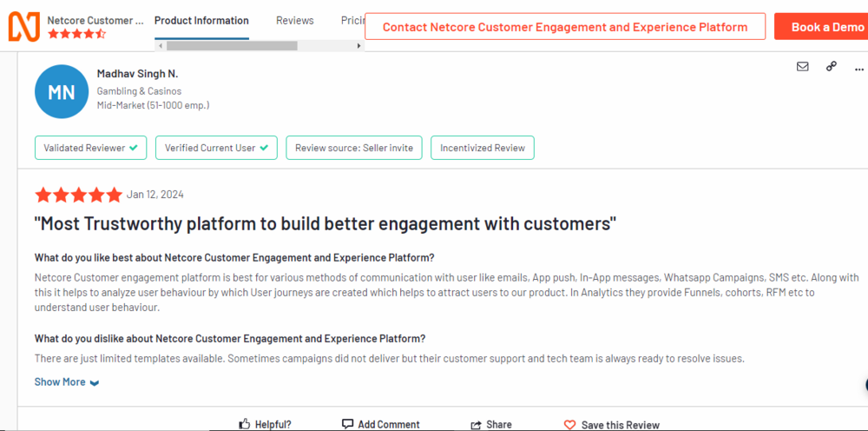Click the Helpful? link text
Image resolution: width=868 pixels, height=431 pixels.
coord(273,425)
